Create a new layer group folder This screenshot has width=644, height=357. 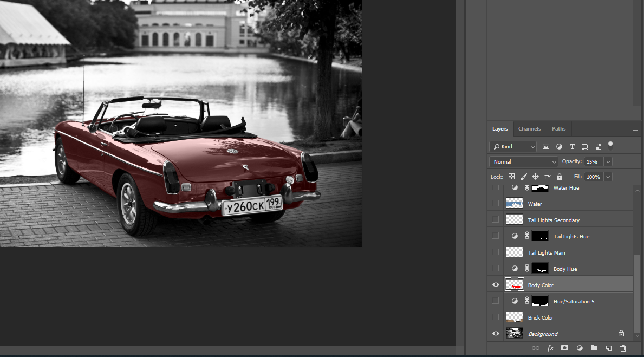pyautogui.click(x=594, y=348)
